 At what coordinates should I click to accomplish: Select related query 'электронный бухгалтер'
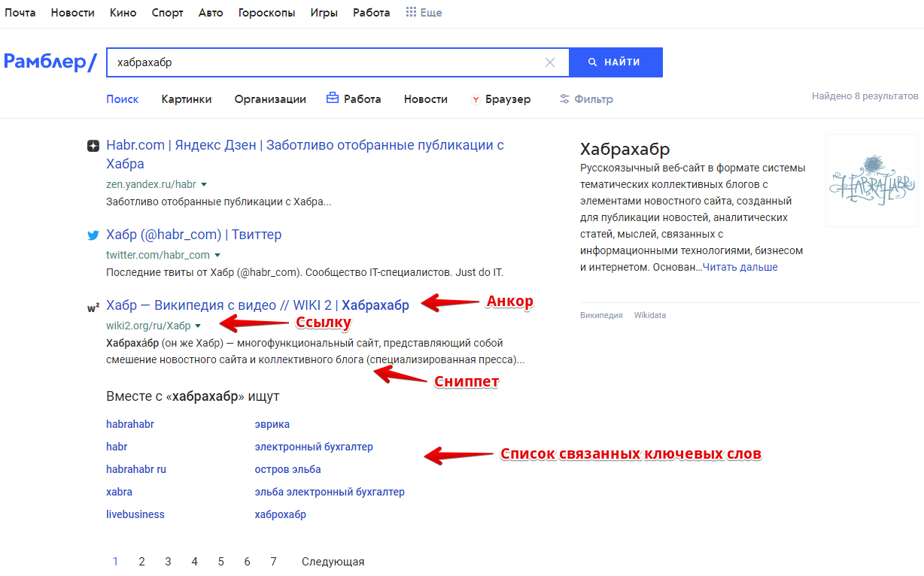coord(314,447)
